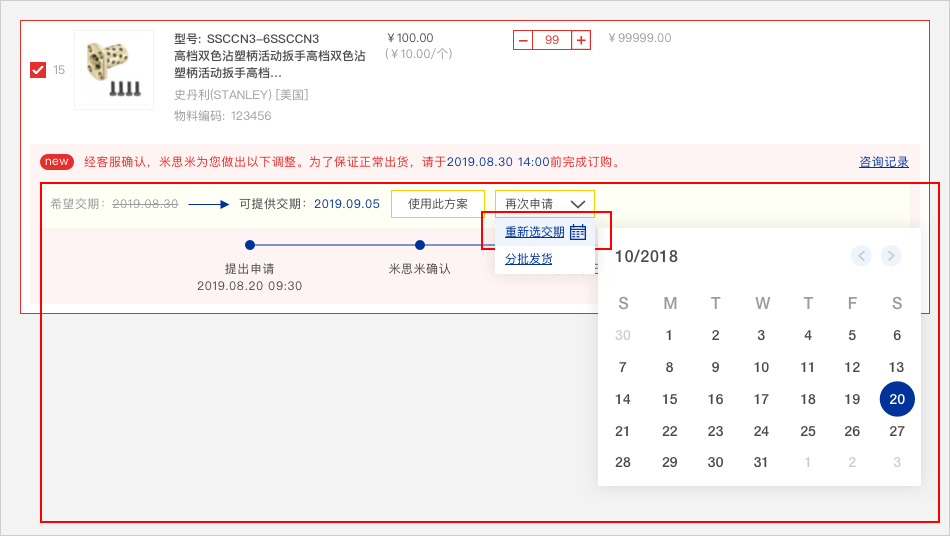
Task: Open the 咨询记录 link
Action: (x=884, y=162)
